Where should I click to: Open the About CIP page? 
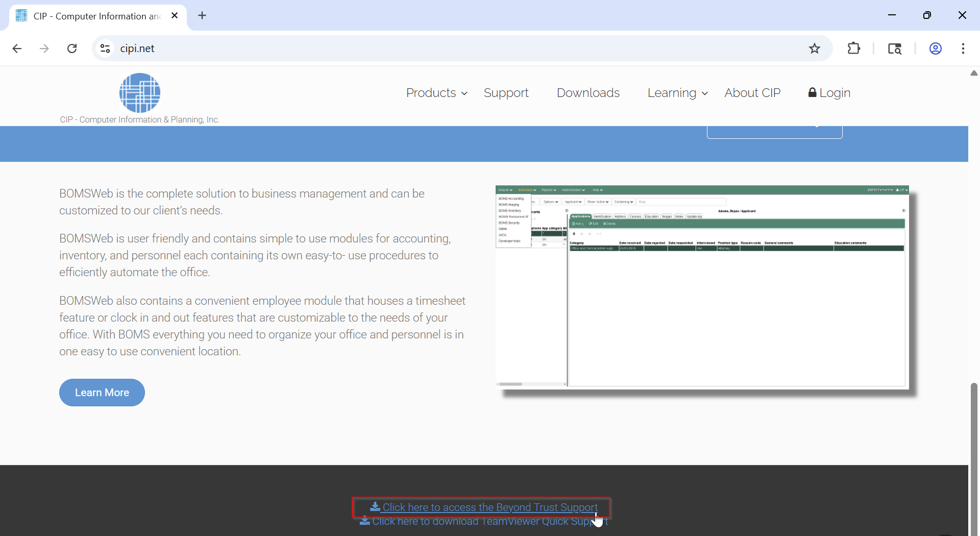(752, 93)
